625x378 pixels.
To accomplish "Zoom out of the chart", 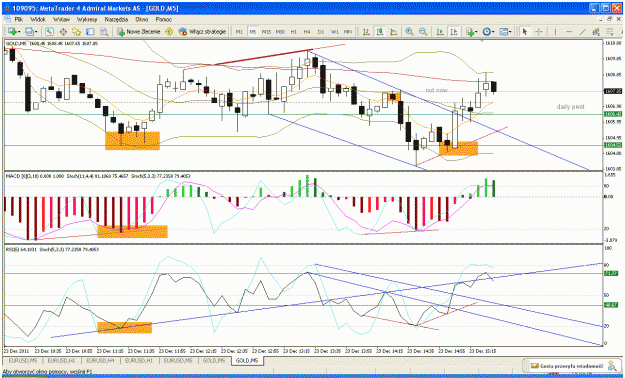I will pyautogui.click(x=423, y=32).
